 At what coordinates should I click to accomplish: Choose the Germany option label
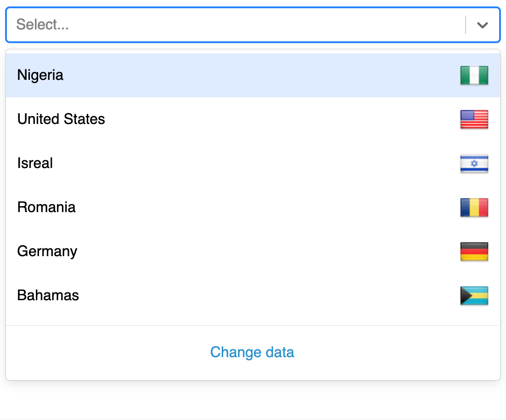(x=47, y=252)
